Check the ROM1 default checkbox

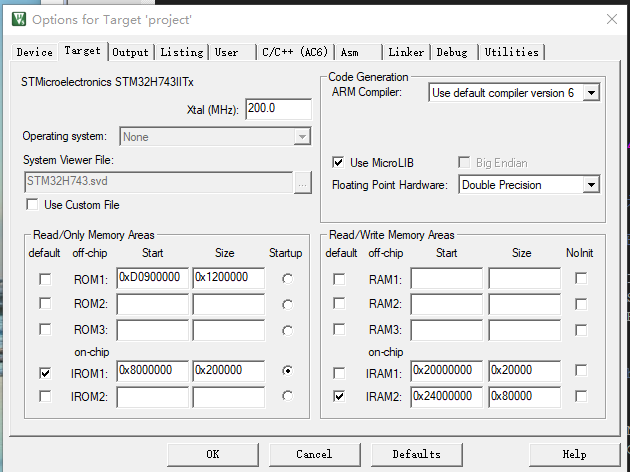45,279
